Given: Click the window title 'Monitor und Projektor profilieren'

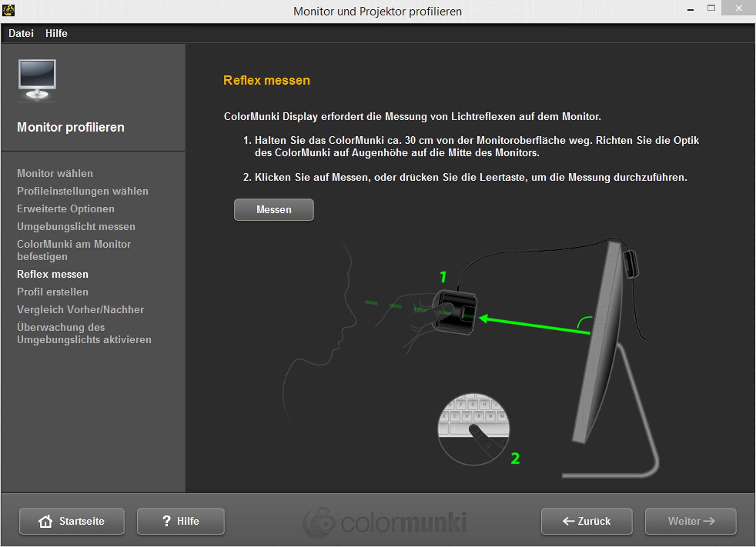Looking at the screenshot, I should (378, 12).
